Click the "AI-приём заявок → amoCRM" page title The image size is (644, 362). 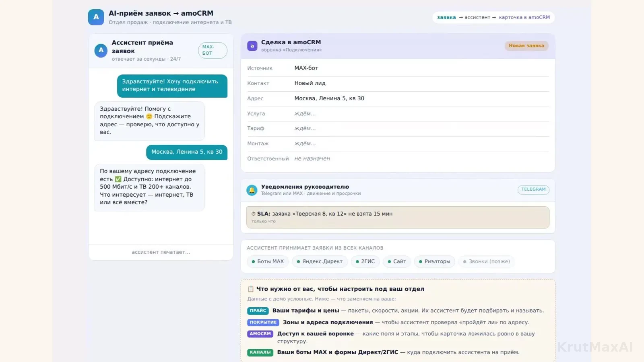click(x=161, y=13)
